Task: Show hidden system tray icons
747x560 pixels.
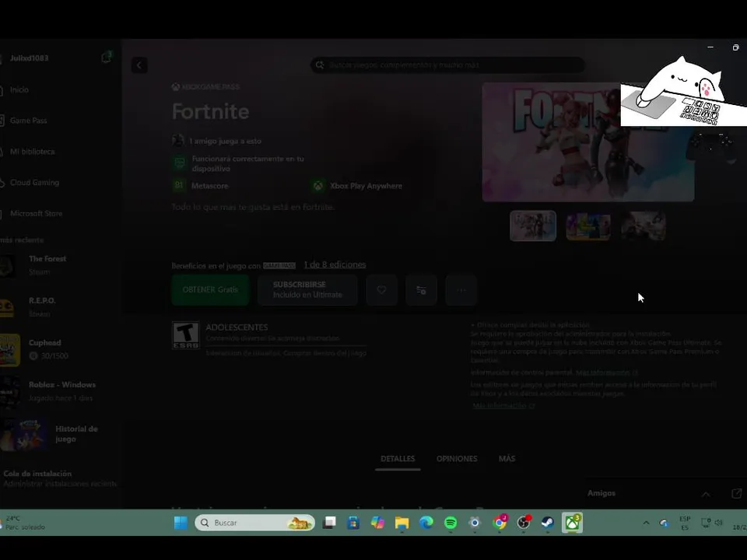Action: 646,523
